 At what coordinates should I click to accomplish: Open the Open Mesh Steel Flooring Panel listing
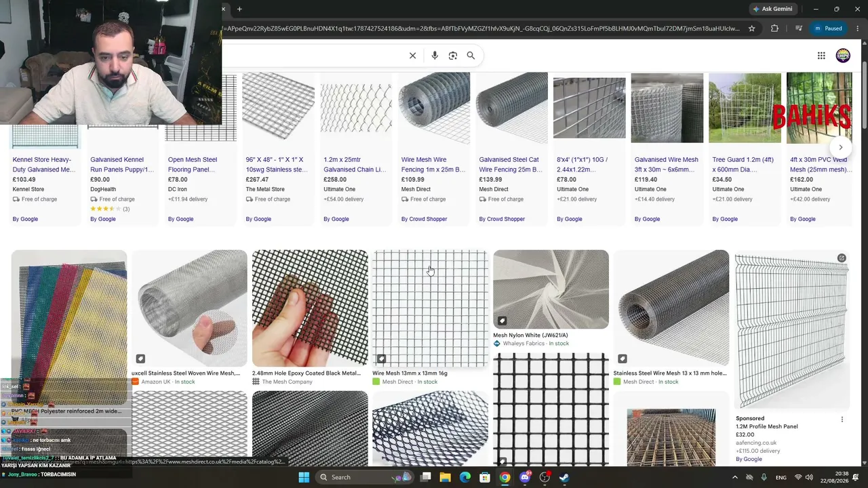click(x=193, y=165)
